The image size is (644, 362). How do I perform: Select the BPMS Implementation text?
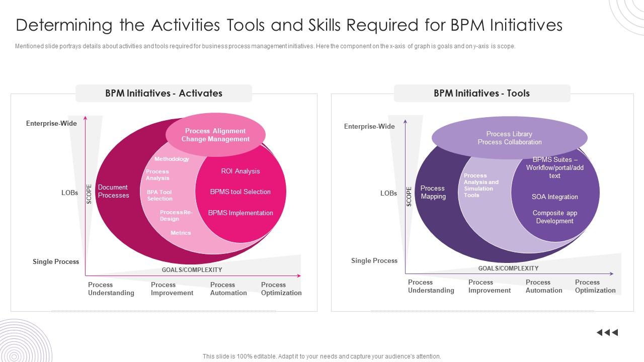[x=240, y=213]
